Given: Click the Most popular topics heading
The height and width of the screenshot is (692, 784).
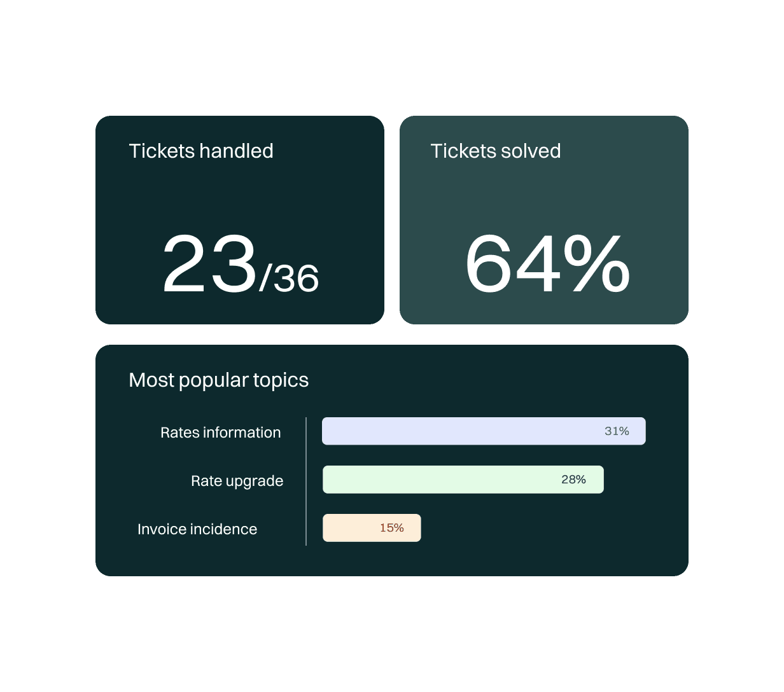Looking at the screenshot, I should click(218, 380).
